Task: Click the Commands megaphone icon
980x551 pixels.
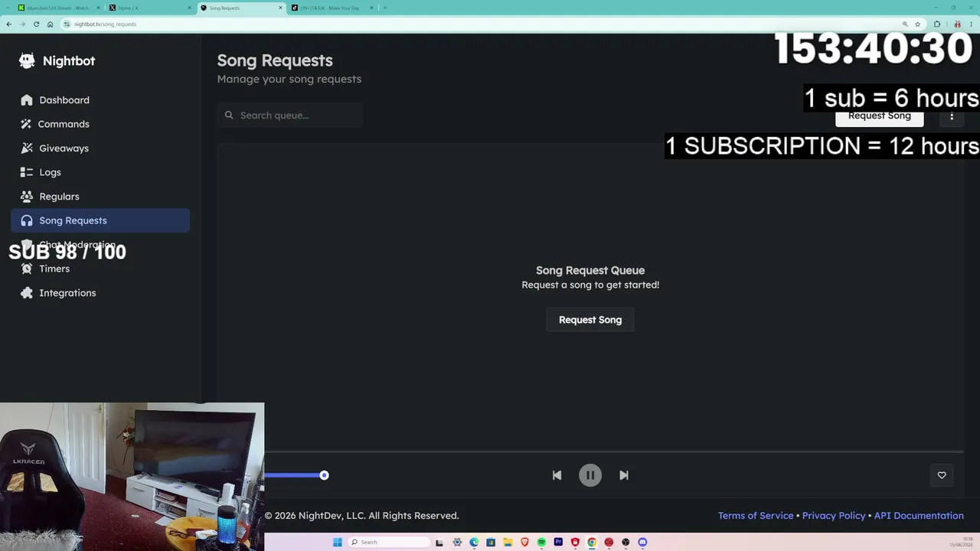Action: pyautogui.click(x=27, y=124)
